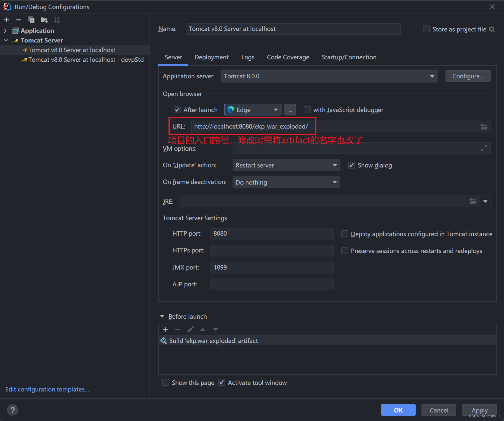Image resolution: width=504 pixels, height=421 pixels.
Task: Enable Preserve sessions across restarts and redeploys
Action: [345, 251]
